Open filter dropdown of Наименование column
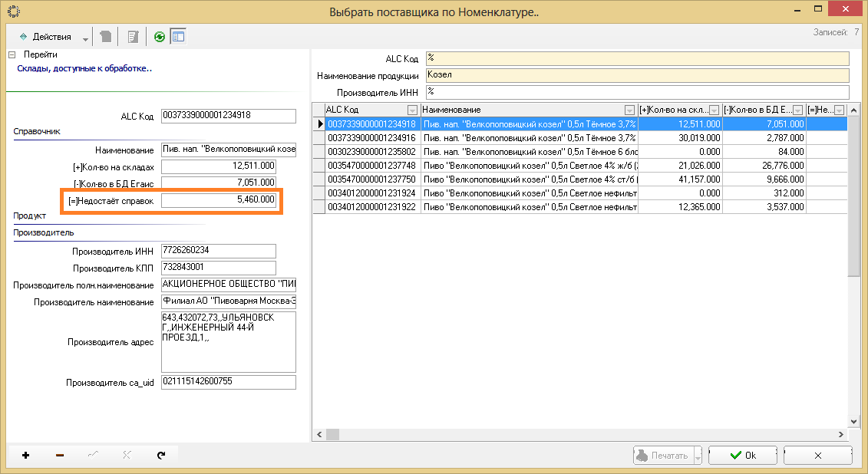This screenshot has height=474, width=868. coord(629,110)
